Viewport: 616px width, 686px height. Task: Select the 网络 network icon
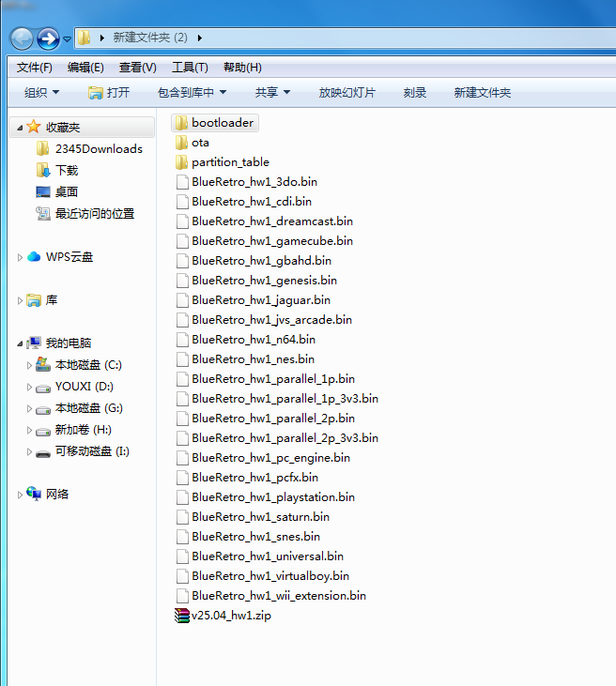click(34, 494)
